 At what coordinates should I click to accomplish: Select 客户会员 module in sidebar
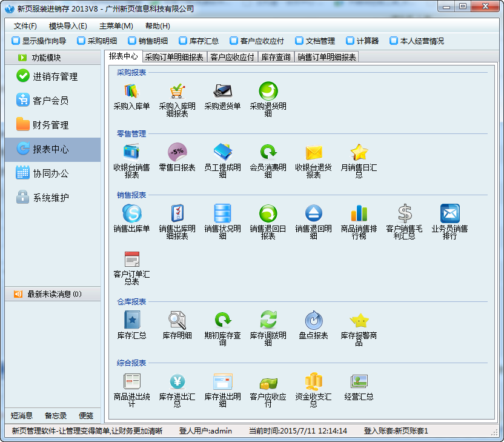(x=53, y=101)
